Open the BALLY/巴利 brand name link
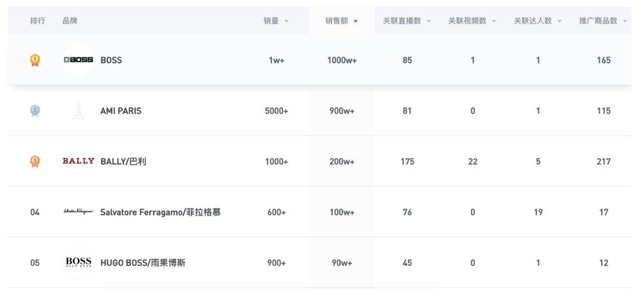644x296 pixels. (123, 162)
